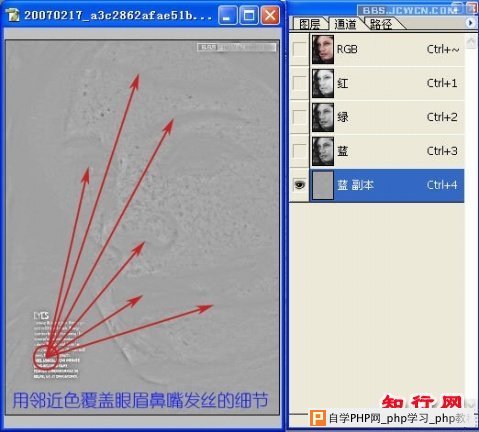Switch to the 图层 tab
The height and width of the screenshot is (432, 479).
(x=309, y=24)
